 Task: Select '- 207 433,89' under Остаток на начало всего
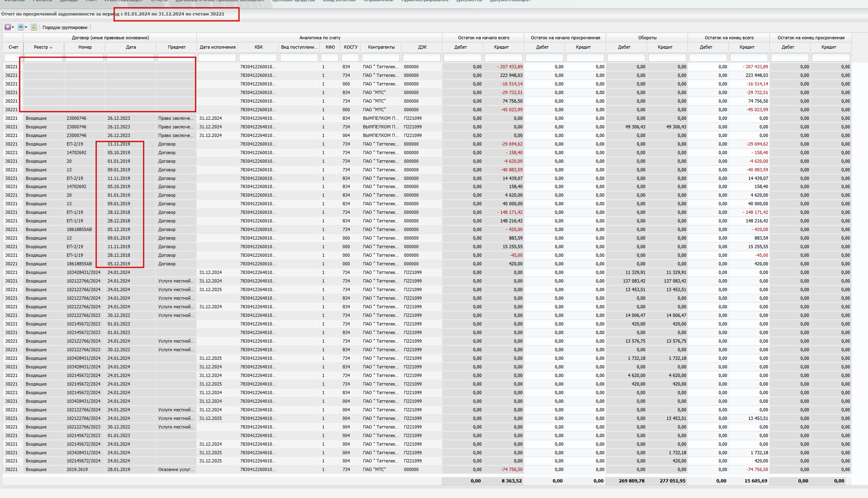click(x=510, y=67)
